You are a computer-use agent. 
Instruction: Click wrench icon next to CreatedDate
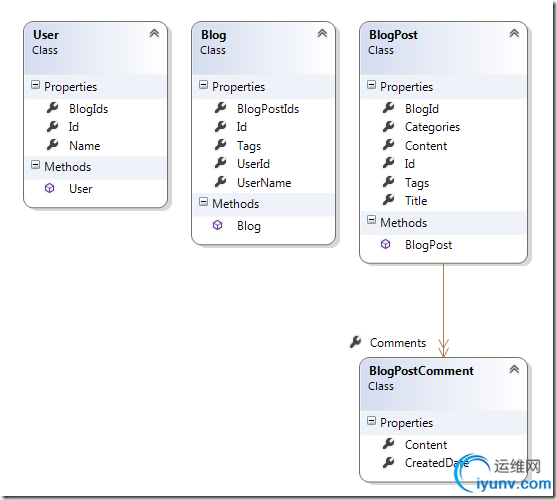389,462
